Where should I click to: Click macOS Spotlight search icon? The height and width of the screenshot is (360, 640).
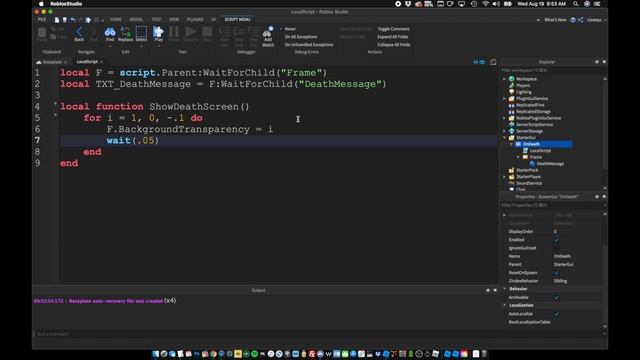point(576,4)
